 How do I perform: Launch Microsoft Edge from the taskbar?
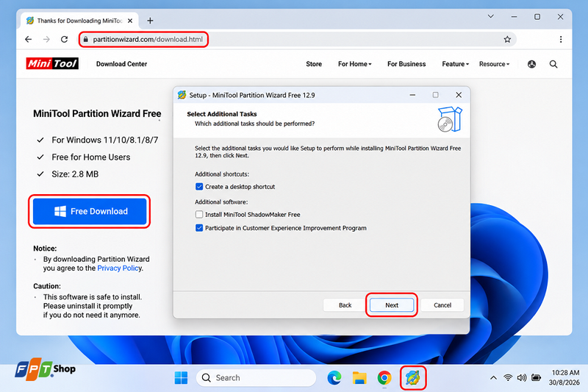click(334, 378)
